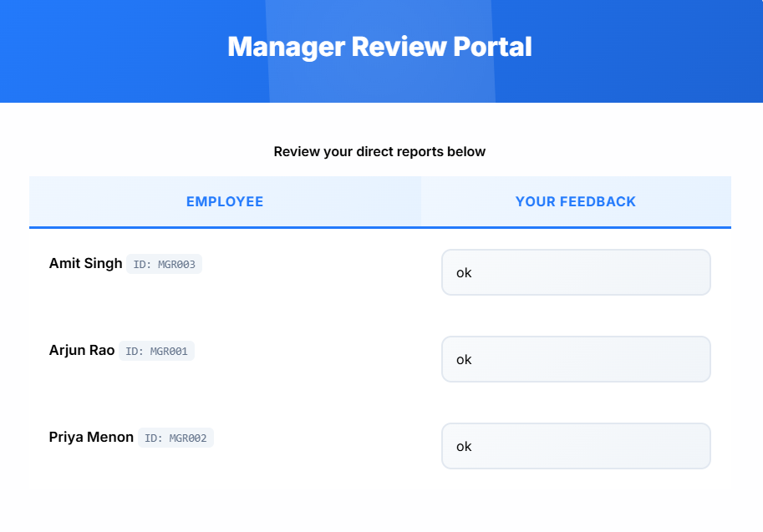This screenshot has height=532, width=763.
Task: Click the ID: MGR003 badge
Action: 164,264
